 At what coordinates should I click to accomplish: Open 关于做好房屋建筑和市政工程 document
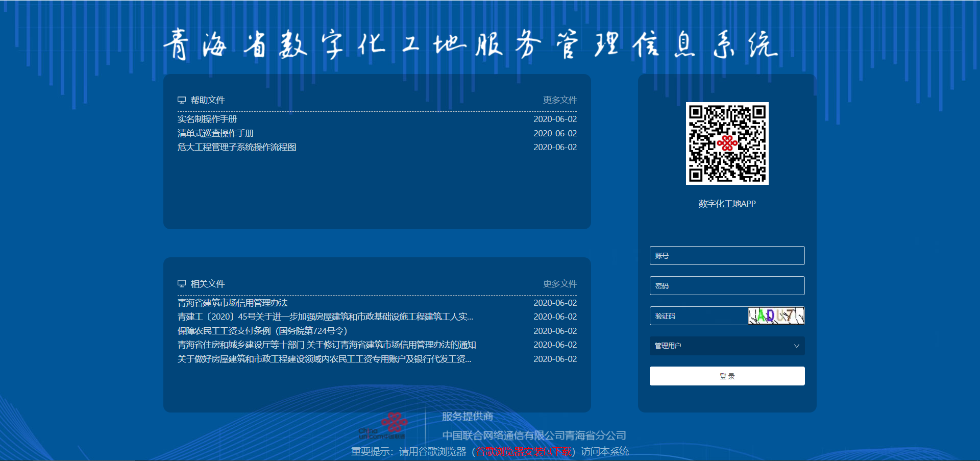pos(325,359)
